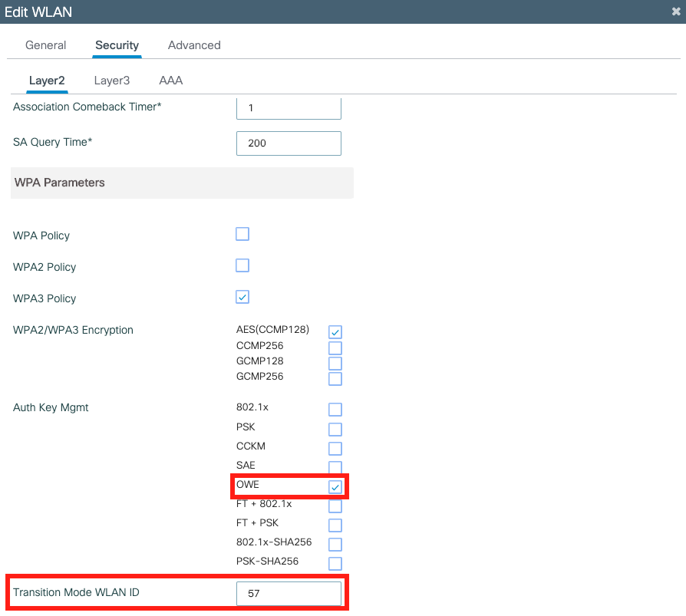Open the AAA tab

(170, 80)
